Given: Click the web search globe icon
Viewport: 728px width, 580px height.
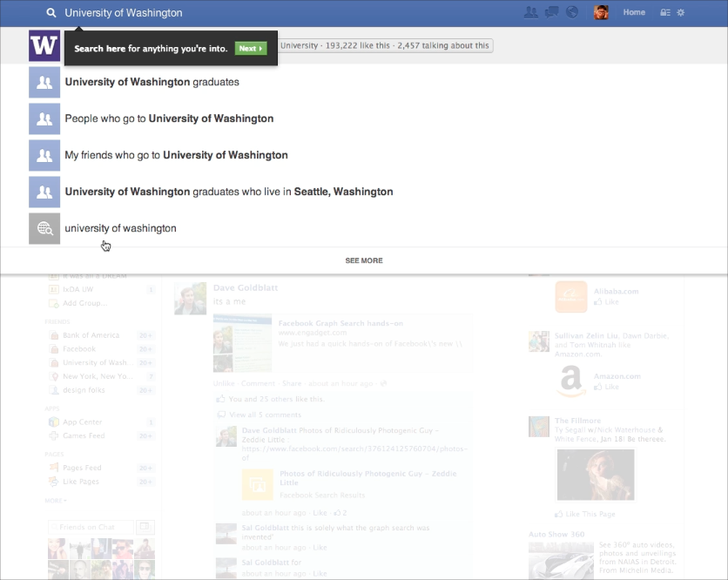Looking at the screenshot, I should pos(44,228).
